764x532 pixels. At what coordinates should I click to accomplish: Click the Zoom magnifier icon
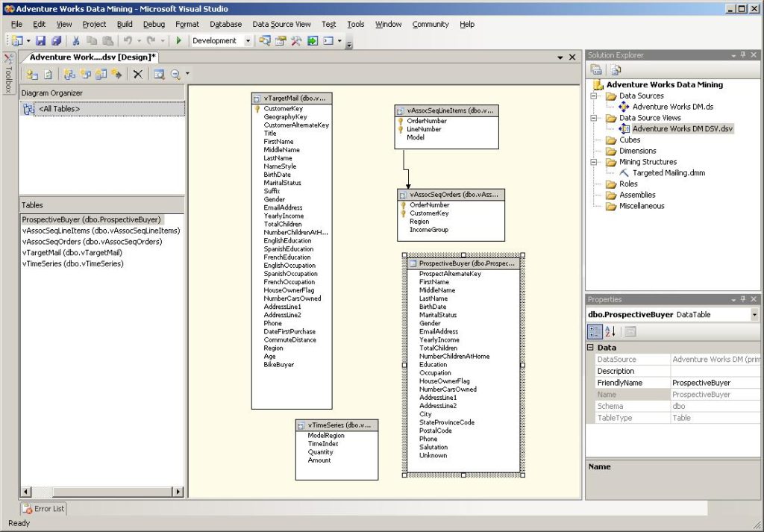point(175,75)
